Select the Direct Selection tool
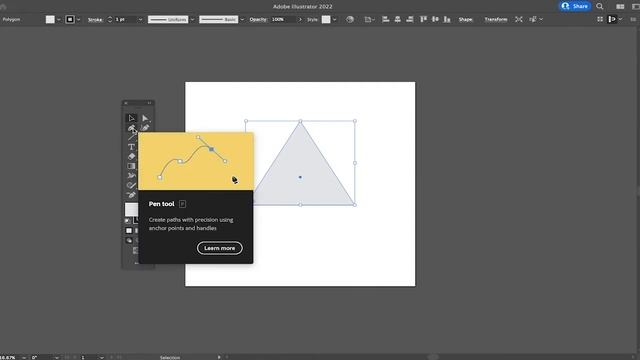Image resolution: width=640 pixels, height=360 pixels. pos(145,118)
